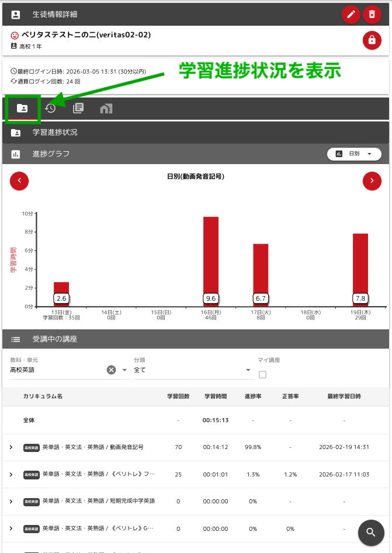Viewport: 392px width, 553px height.
Task: Click the 高校1年 grade label
Action: (31, 46)
